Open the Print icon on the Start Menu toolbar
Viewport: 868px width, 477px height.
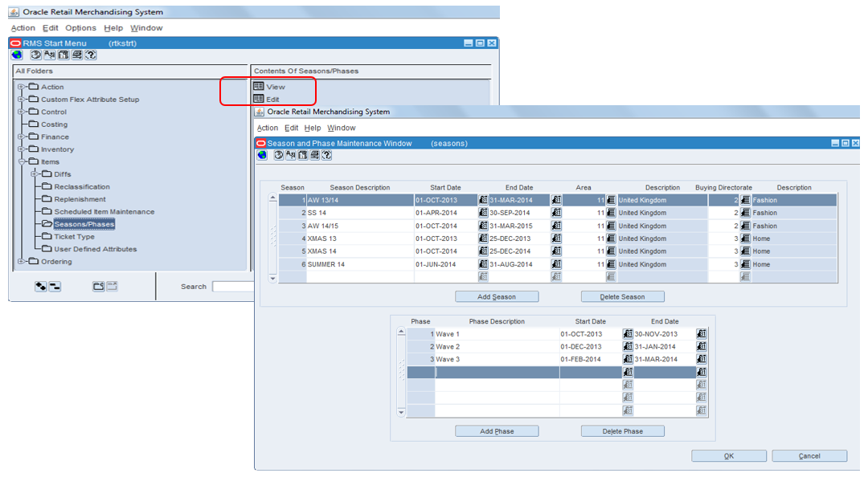[x=77, y=55]
